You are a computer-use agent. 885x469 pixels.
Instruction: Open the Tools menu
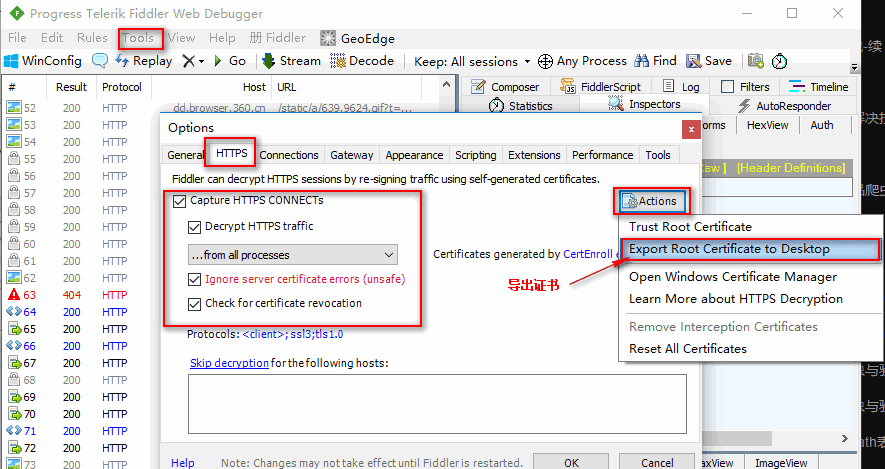(x=138, y=38)
